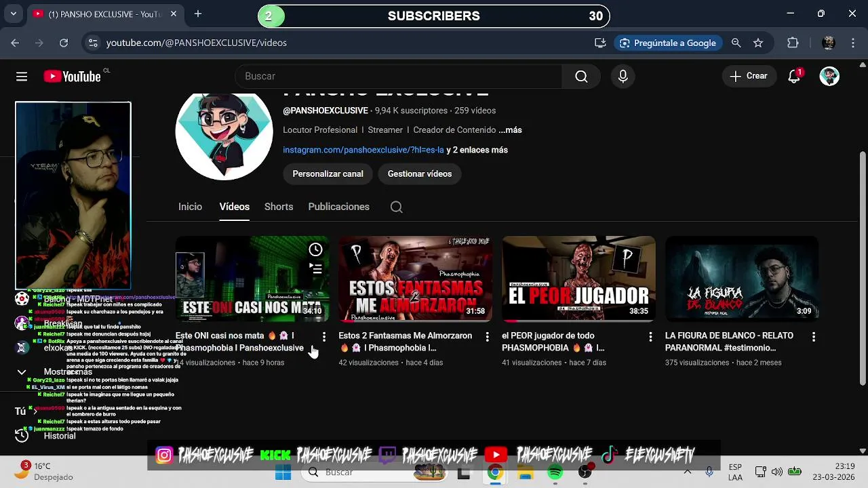Reload the current page
Viewport: 868px width, 488px height.
click(64, 43)
